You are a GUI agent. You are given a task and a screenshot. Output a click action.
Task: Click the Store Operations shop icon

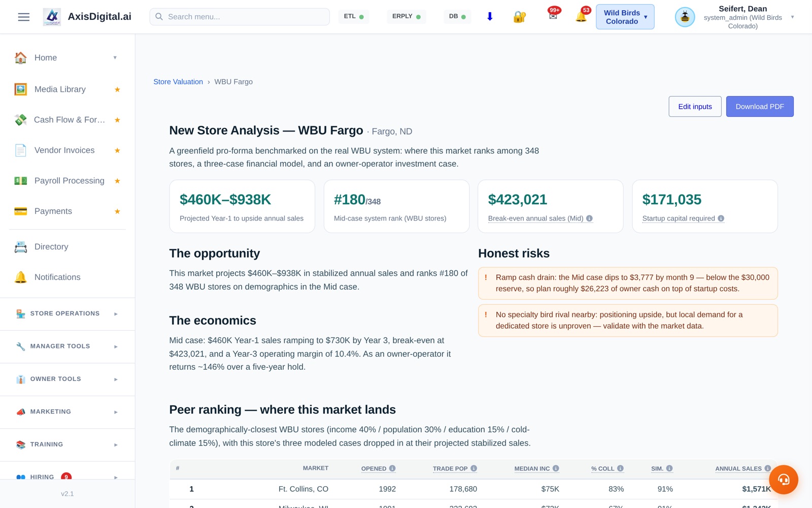pos(21,314)
